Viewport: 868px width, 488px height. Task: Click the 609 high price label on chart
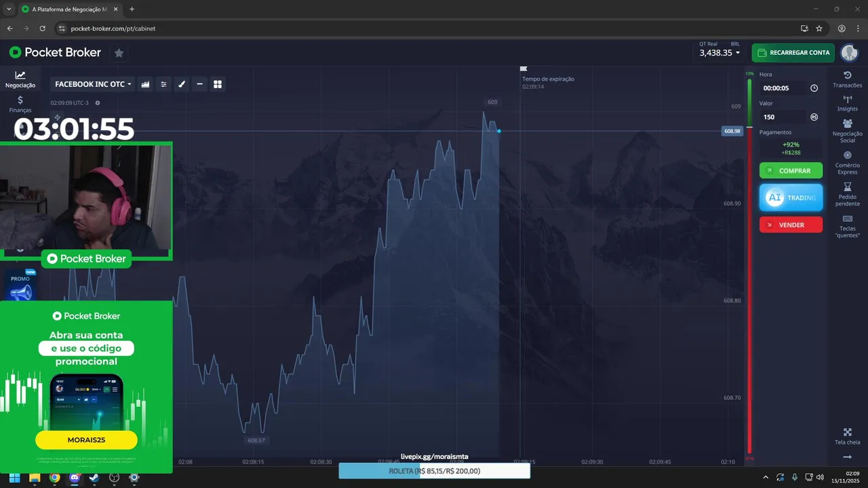pos(492,102)
